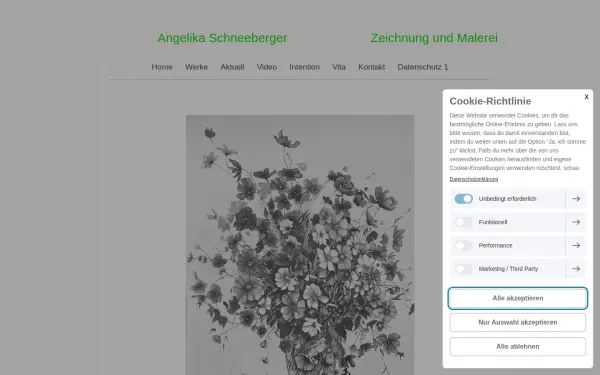
Task: Expand Performance details arrow
Action: (x=576, y=245)
